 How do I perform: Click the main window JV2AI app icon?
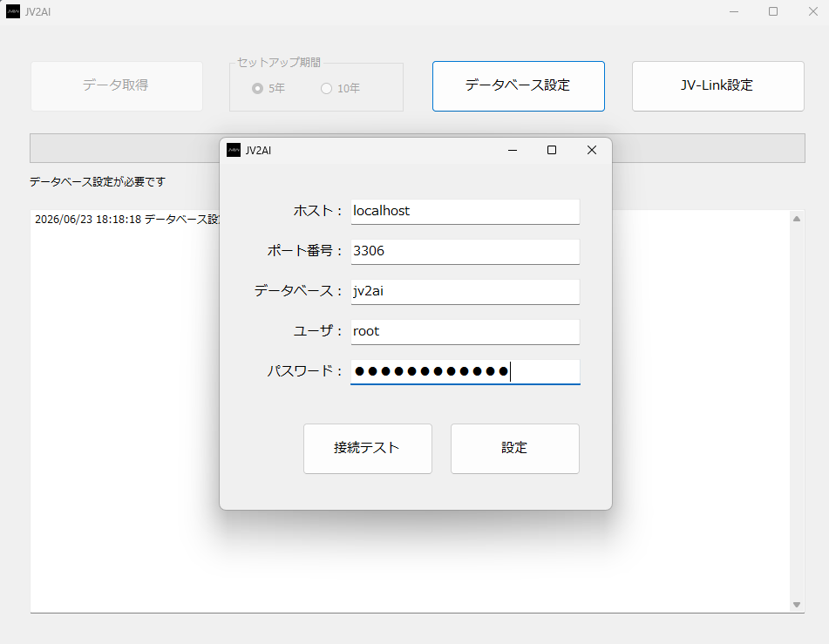coord(13,11)
